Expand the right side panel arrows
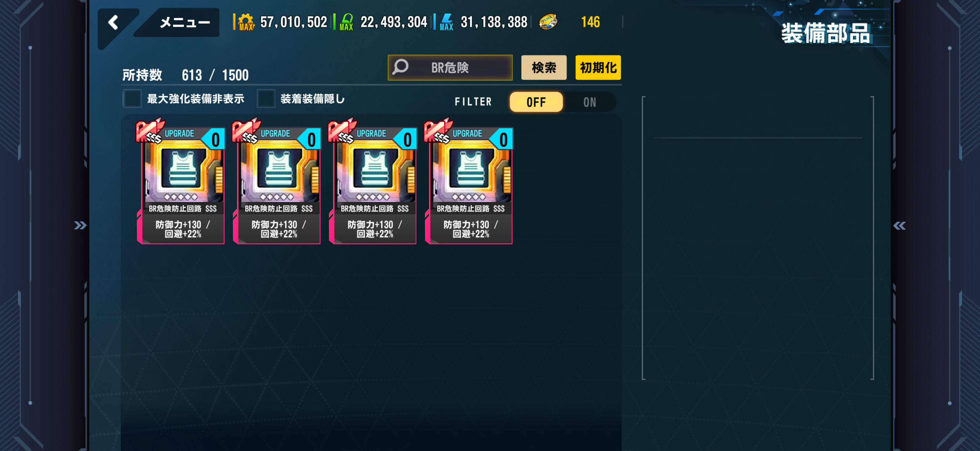Viewport: 980px width, 451px height. (899, 226)
